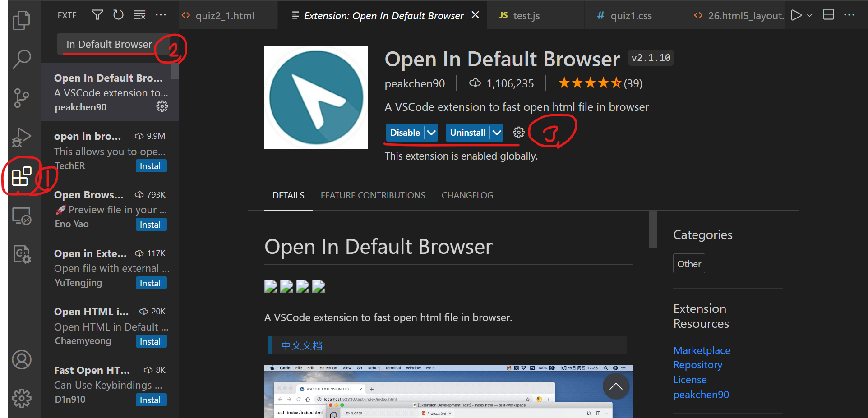Screen dimensions: 868x418
Task: Open the 中文文档 link
Action: (302, 346)
